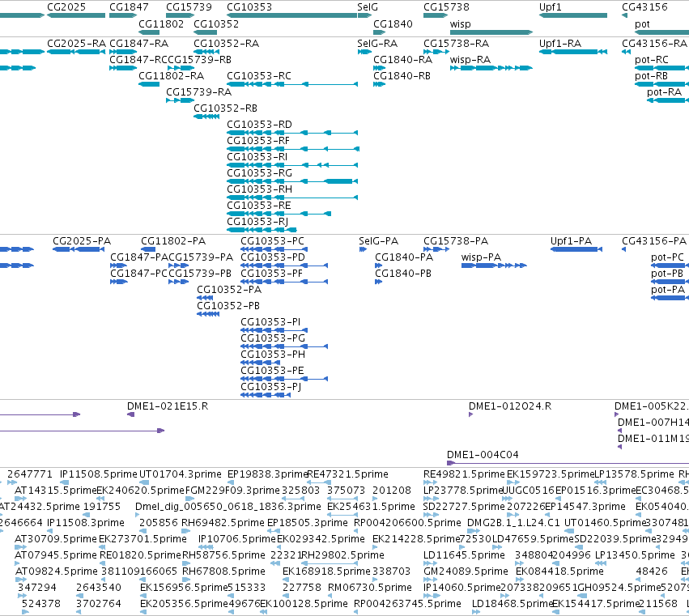Screen dimensions: 689x616
Task: Open the Upf1 gene label
Action: coord(550,7)
